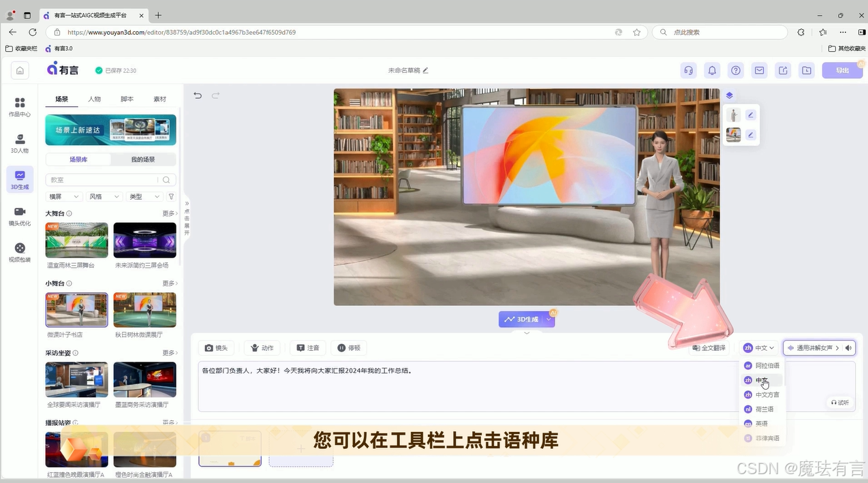Viewport: 868px width, 483px height.
Task: Select the 我的场景 toggle tab
Action: point(143,159)
